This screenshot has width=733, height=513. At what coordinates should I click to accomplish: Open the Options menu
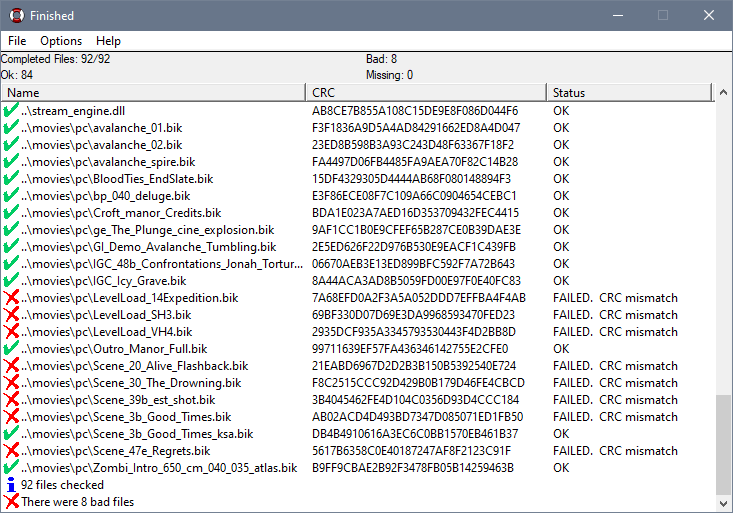click(x=61, y=41)
